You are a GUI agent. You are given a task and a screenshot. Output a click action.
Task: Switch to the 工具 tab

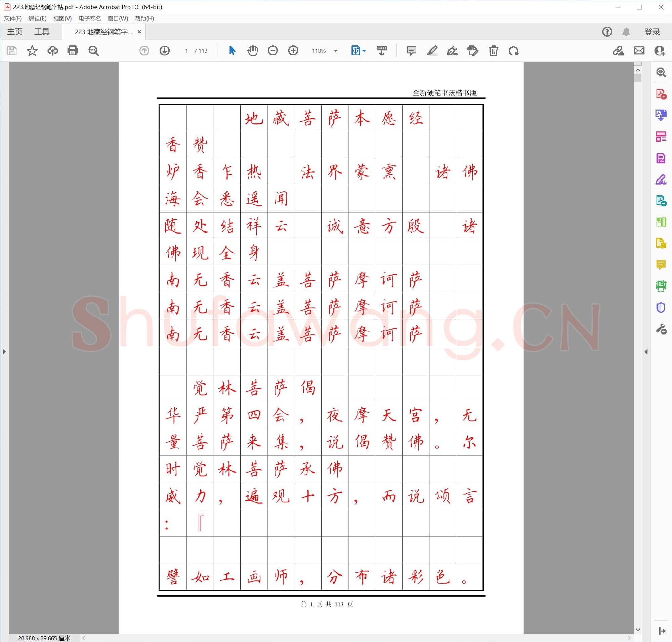(x=42, y=32)
